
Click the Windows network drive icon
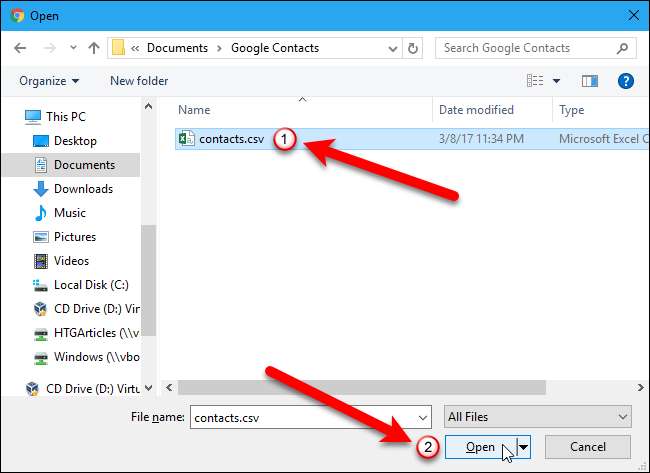pyautogui.click(x=41, y=358)
